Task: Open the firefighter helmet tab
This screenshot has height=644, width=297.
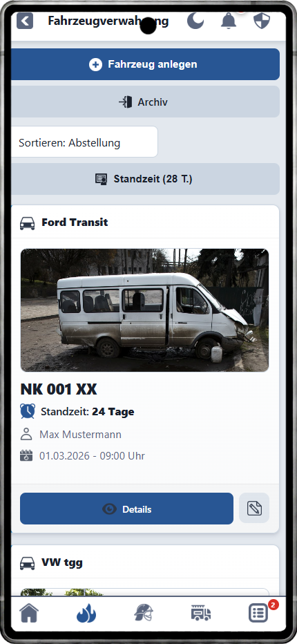Action: point(144,613)
